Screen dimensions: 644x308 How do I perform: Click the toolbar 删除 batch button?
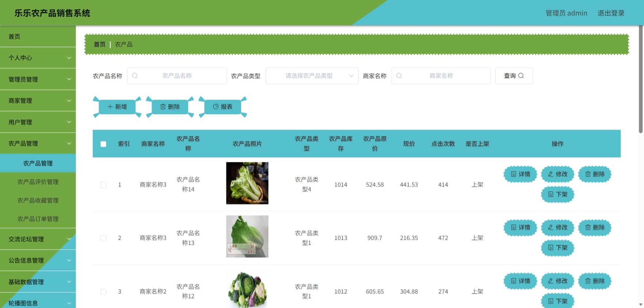[x=170, y=107]
